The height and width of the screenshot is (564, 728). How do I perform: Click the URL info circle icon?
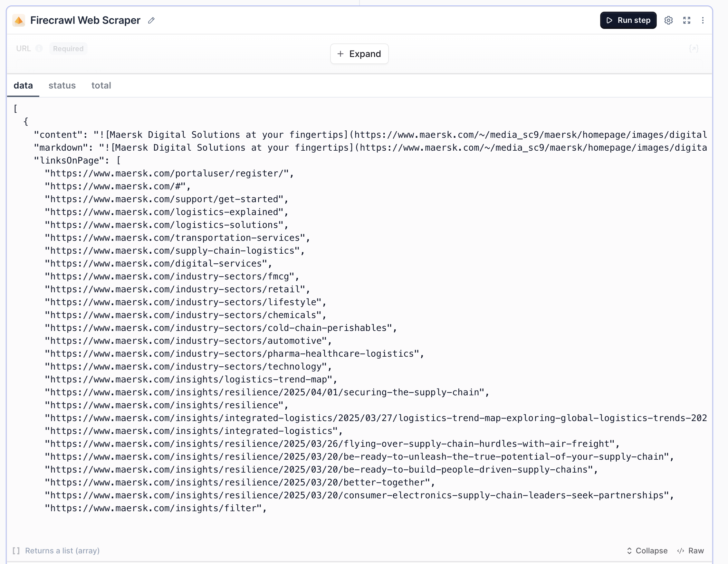coord(39,49)
